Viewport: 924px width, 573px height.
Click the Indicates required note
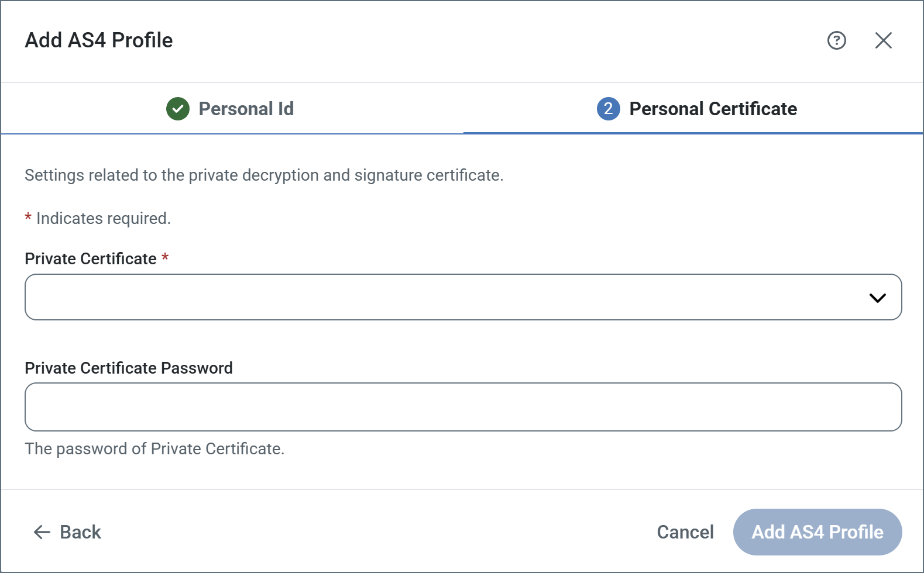[x=103, y=219]
